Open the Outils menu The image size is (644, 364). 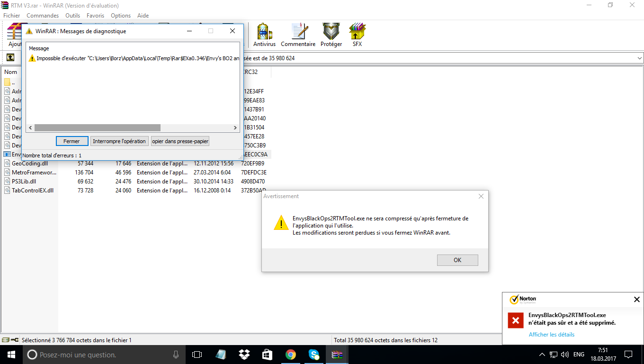pos(73,16)
